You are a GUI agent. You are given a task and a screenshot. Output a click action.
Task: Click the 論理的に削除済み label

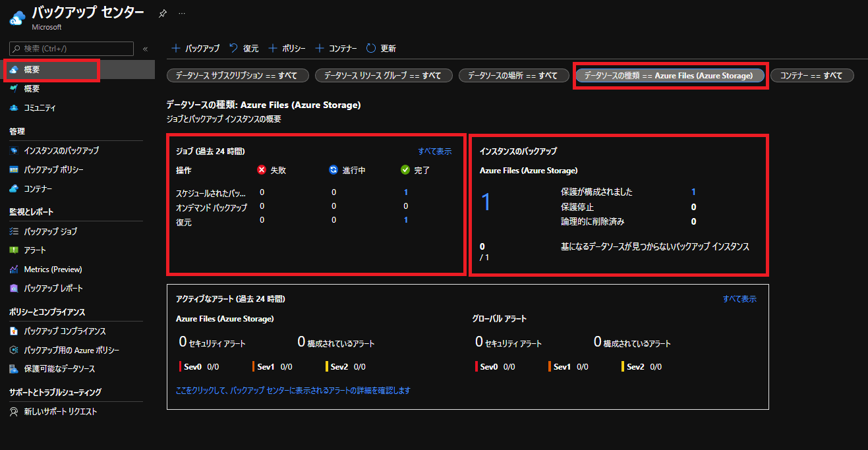593,221
